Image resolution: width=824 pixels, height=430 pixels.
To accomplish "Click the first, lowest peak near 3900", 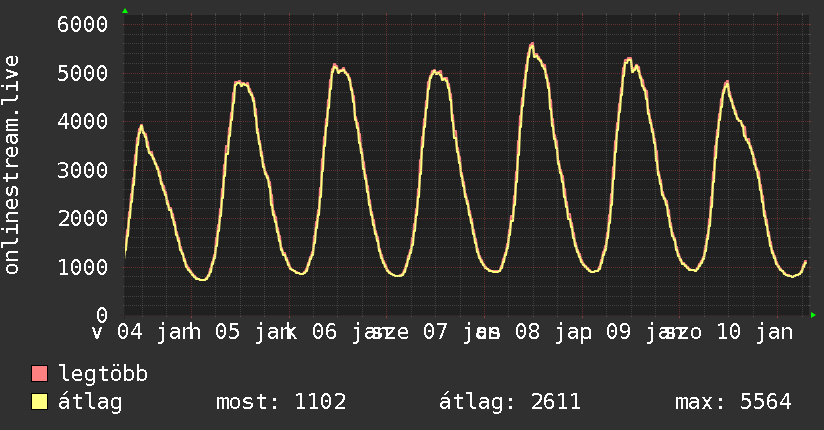I will 142,126.
